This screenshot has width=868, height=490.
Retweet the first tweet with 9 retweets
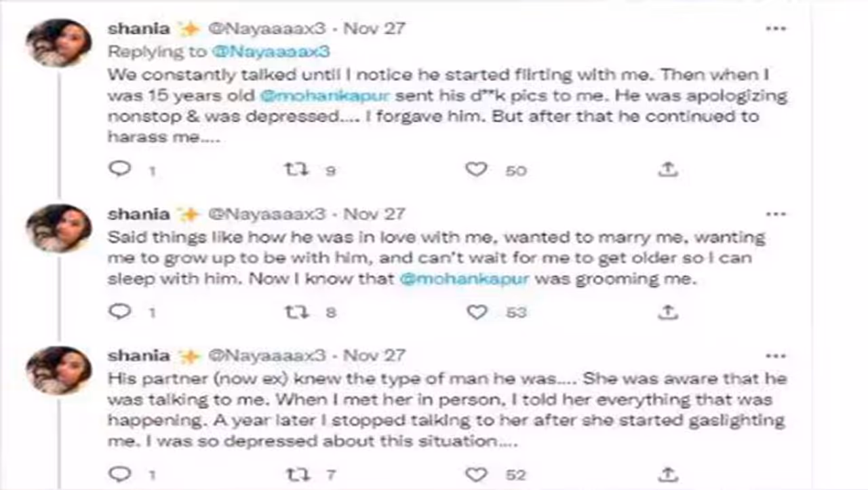[296, 170]
